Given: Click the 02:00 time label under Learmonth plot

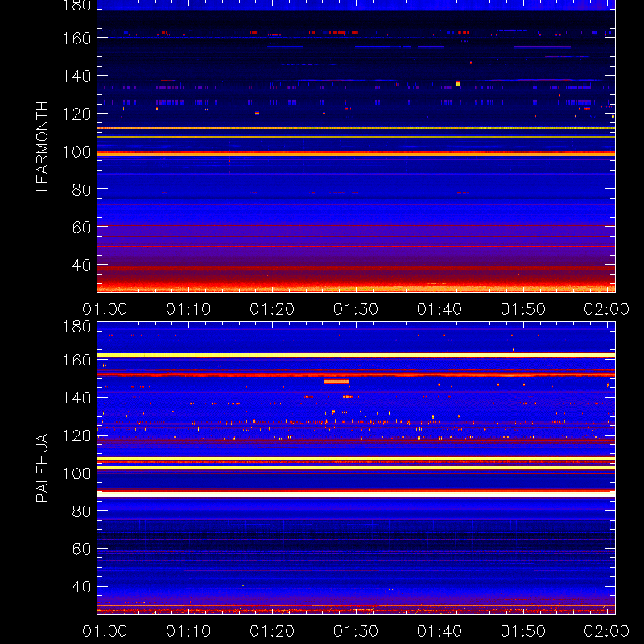Looking at the screenshot, I should click(607, 309).
